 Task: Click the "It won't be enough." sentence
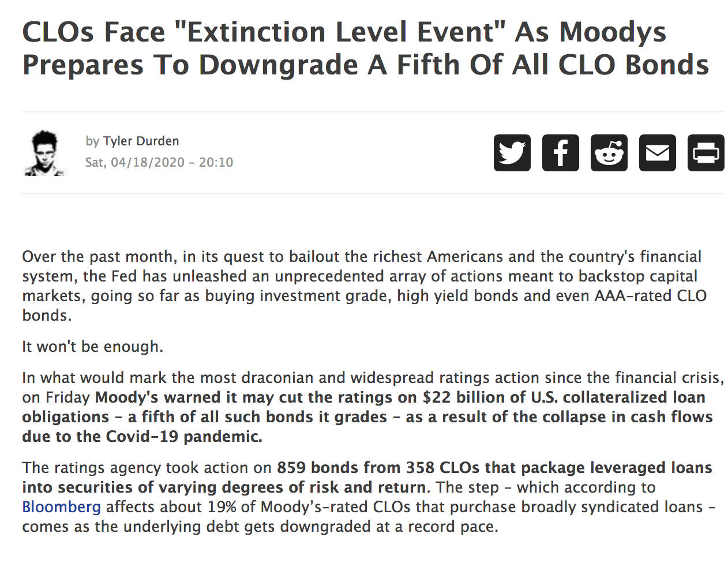(x=92, y=347)
